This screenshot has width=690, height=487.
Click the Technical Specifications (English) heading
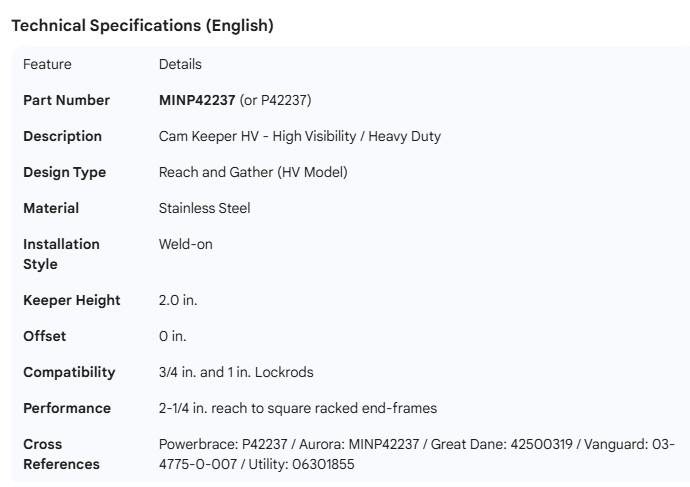click(142, 26)
